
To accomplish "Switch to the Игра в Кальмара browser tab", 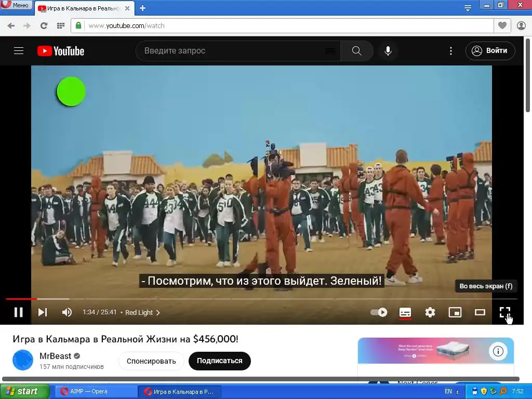I will click(x=83, y=8).
